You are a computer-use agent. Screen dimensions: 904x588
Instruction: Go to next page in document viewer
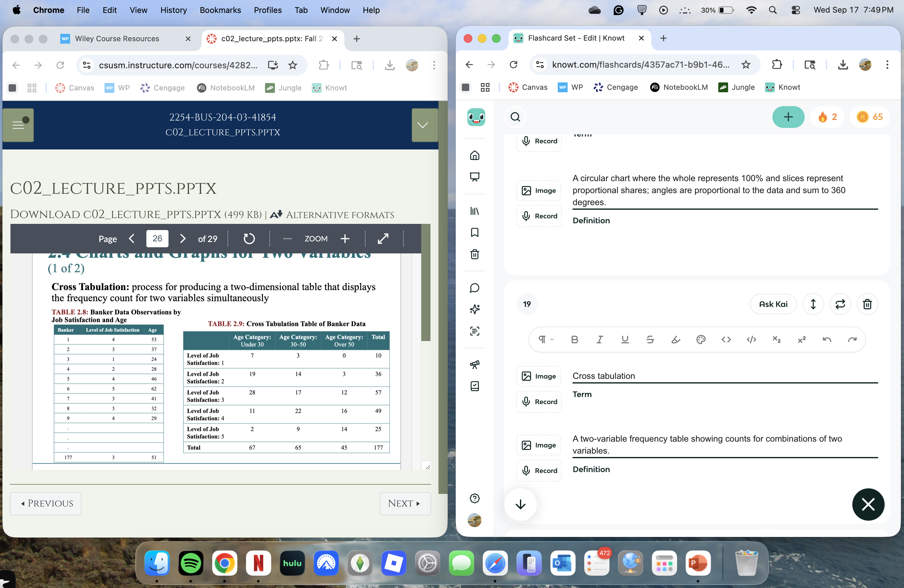183,239
